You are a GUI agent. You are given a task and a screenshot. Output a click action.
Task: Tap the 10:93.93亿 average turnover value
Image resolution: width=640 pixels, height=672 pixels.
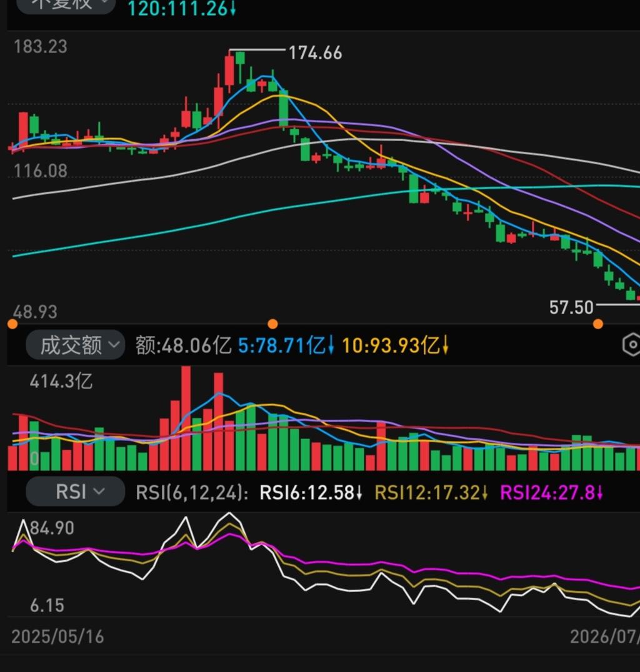click(395, 345)
